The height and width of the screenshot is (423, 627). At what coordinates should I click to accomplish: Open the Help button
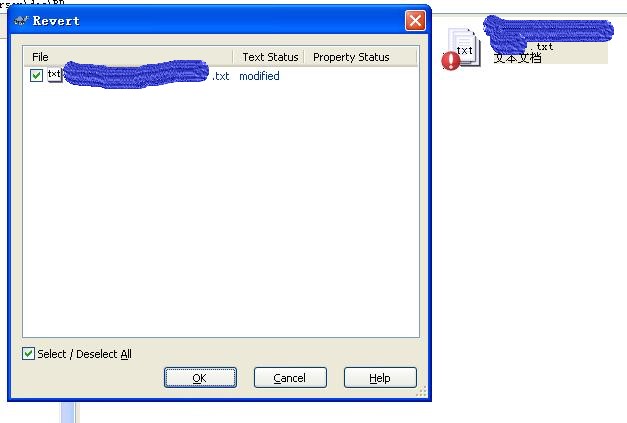click(380, 378)
